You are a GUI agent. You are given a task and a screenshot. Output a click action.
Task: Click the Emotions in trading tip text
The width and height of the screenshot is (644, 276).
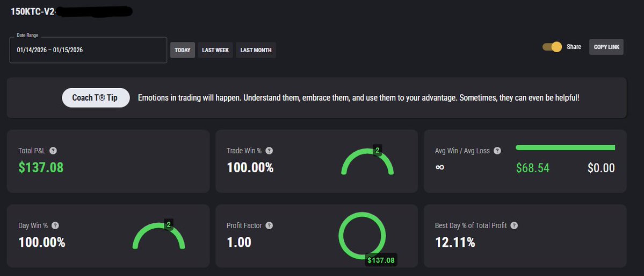coord(359,98)
